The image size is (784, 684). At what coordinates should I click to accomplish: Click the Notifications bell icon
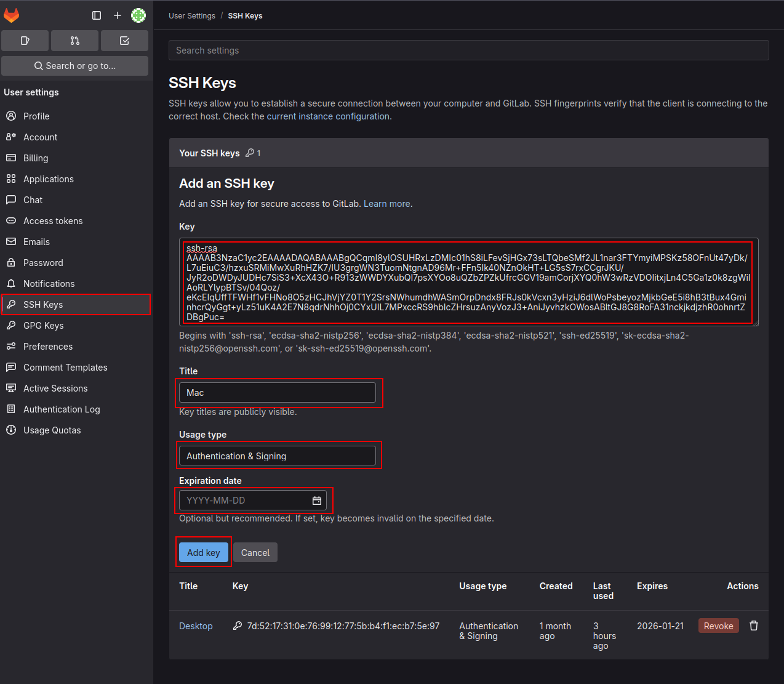tap(11, 283)
